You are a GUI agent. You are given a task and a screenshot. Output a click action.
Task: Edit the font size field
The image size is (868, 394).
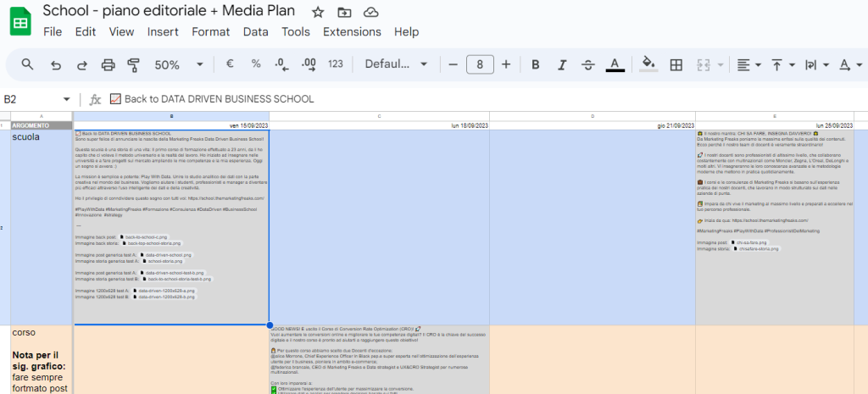(x=480, y=64)
